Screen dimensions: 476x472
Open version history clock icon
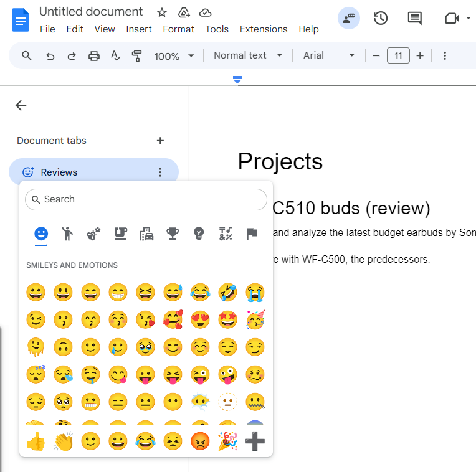(x=381, y=18)
